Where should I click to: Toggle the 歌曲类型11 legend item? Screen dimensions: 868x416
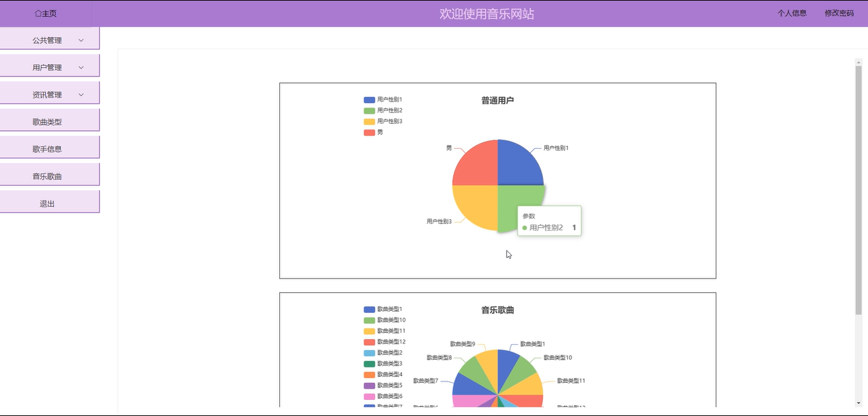pos(385,331)
